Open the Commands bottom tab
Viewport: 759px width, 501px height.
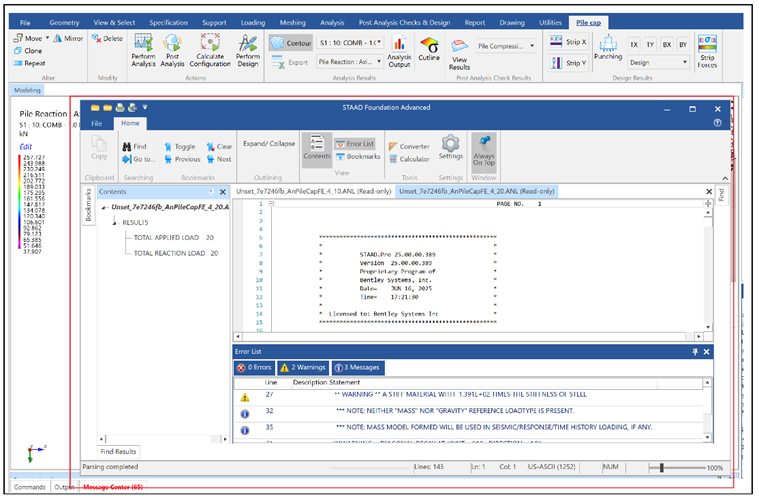(x=30, y=487)
